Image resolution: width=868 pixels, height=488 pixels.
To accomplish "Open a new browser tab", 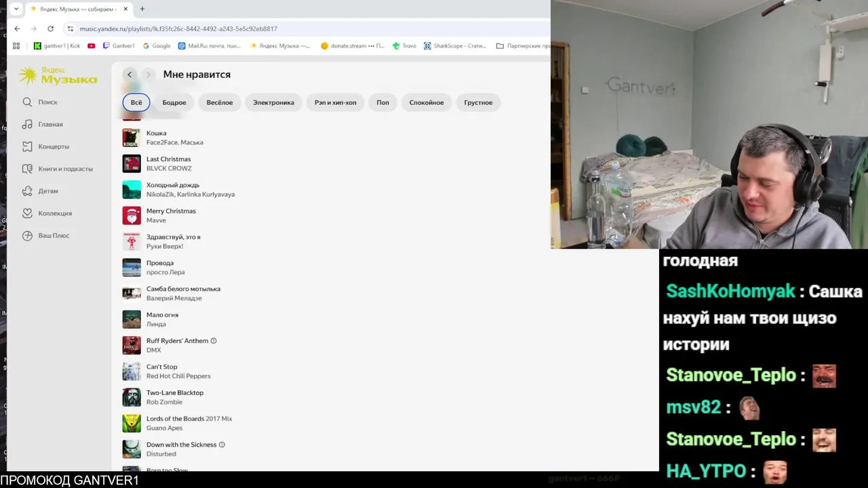I will [142, 9].
